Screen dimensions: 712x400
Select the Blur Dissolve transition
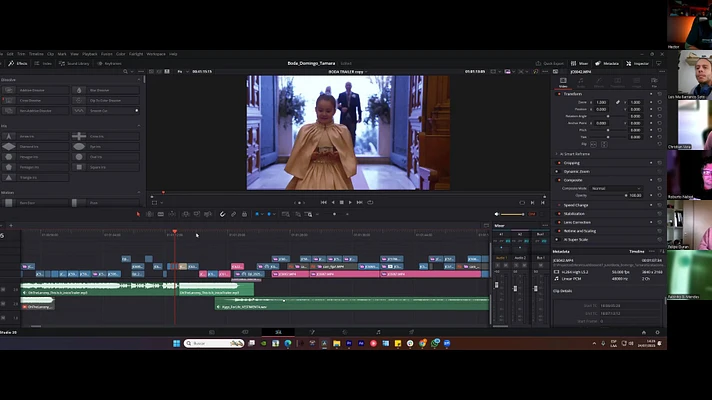coord(105,90)
